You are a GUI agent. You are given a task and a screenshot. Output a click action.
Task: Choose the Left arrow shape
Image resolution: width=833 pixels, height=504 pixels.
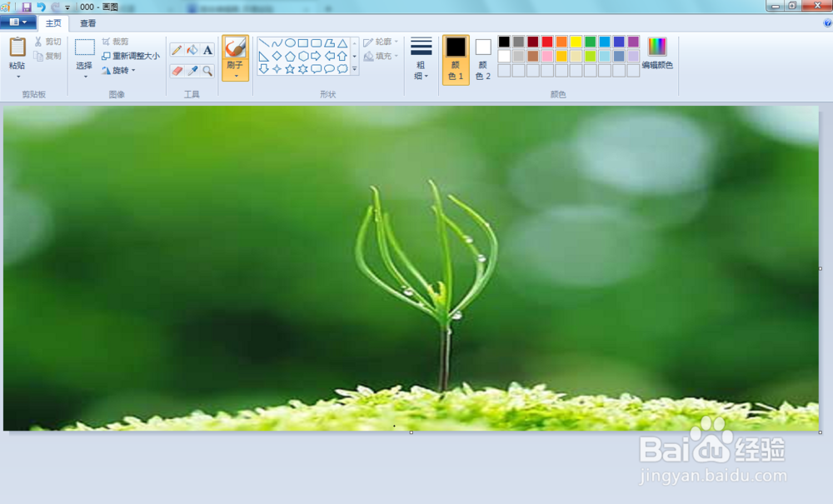click(329, 56)
